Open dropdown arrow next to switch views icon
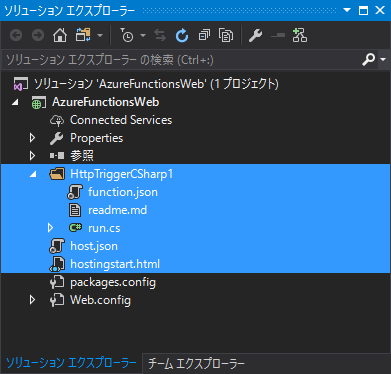 pos(100,35)
